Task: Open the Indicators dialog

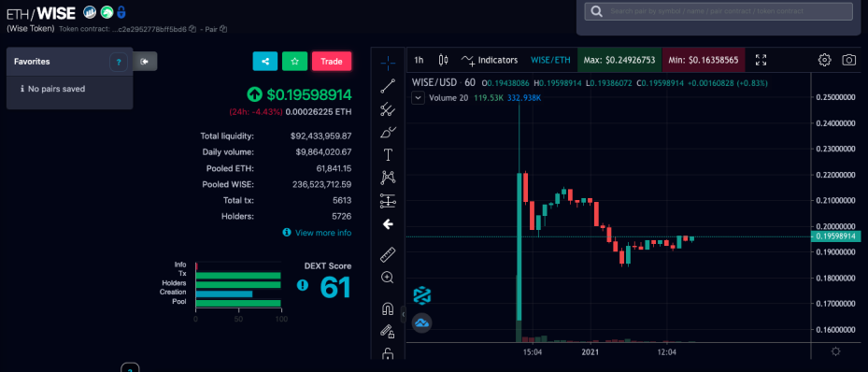Action: (490, 60)
